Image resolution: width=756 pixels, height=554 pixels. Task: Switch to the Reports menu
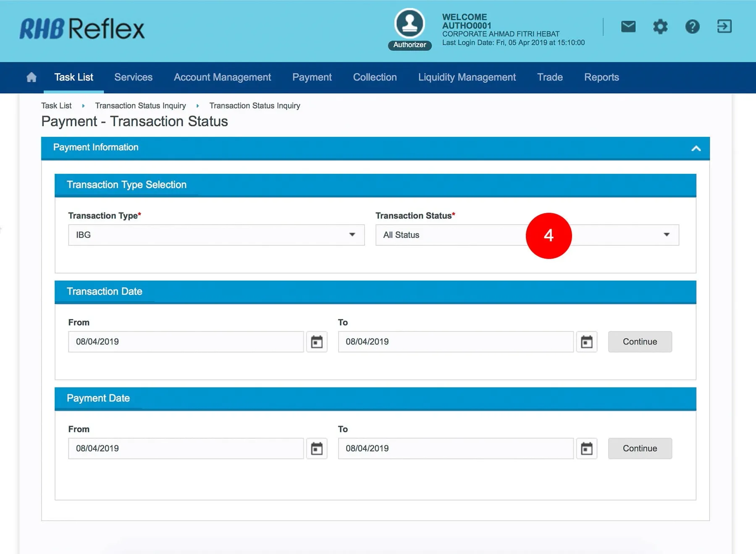pos(601,77)
